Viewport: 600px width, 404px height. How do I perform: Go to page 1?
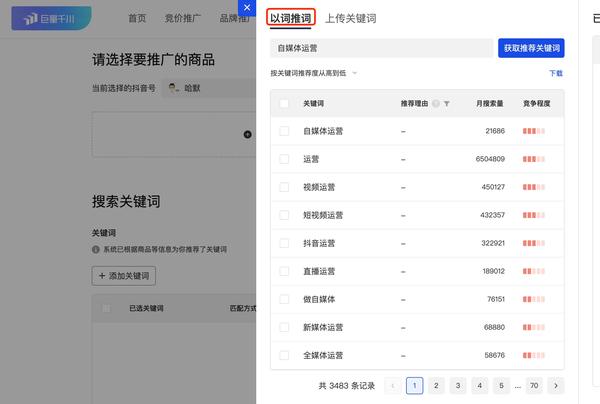[x=414, y=386]
